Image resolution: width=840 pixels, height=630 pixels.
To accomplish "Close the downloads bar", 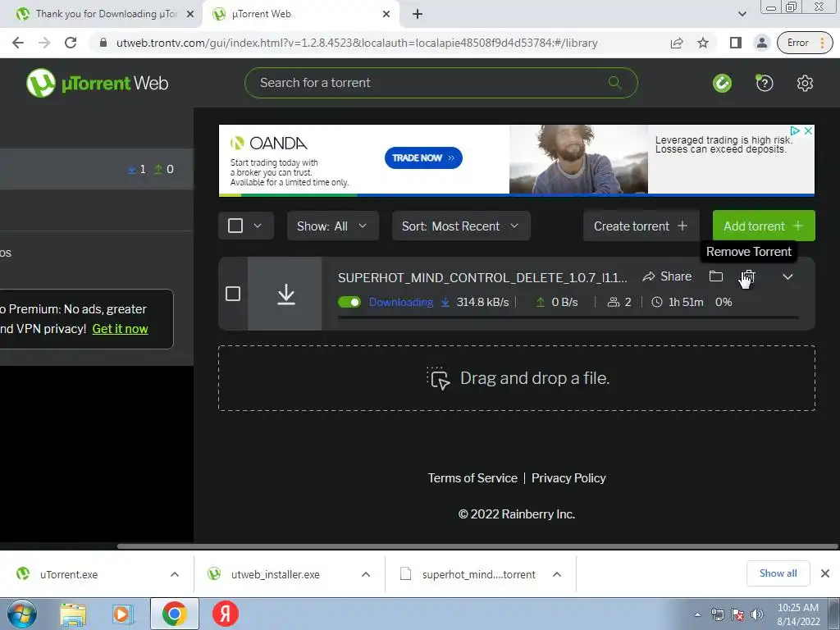I will point(825,573).
